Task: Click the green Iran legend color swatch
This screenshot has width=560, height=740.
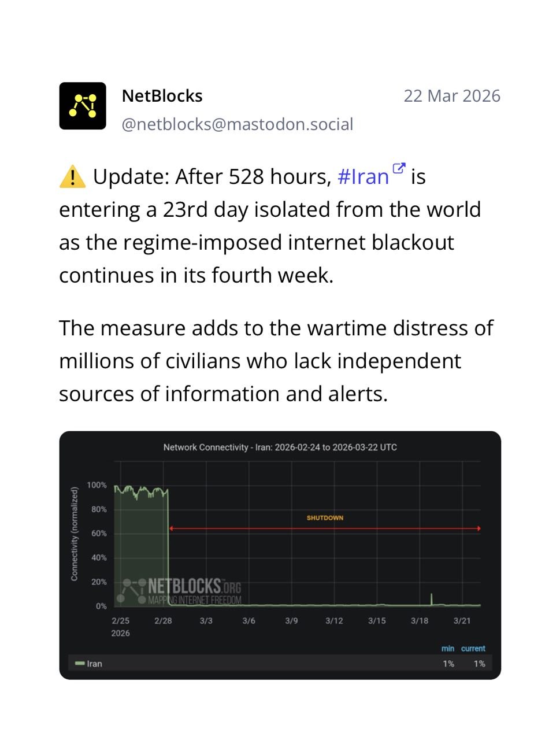Action: (x=80, y=664)
